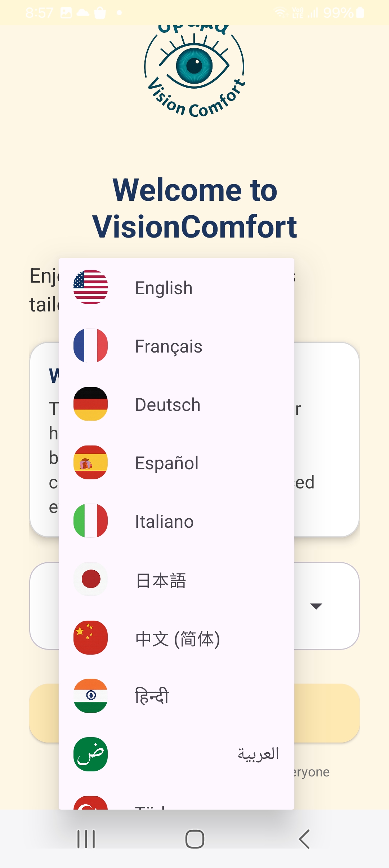
Task: Tap the Chinese flag icon
Action: click(x=90, y=637)
